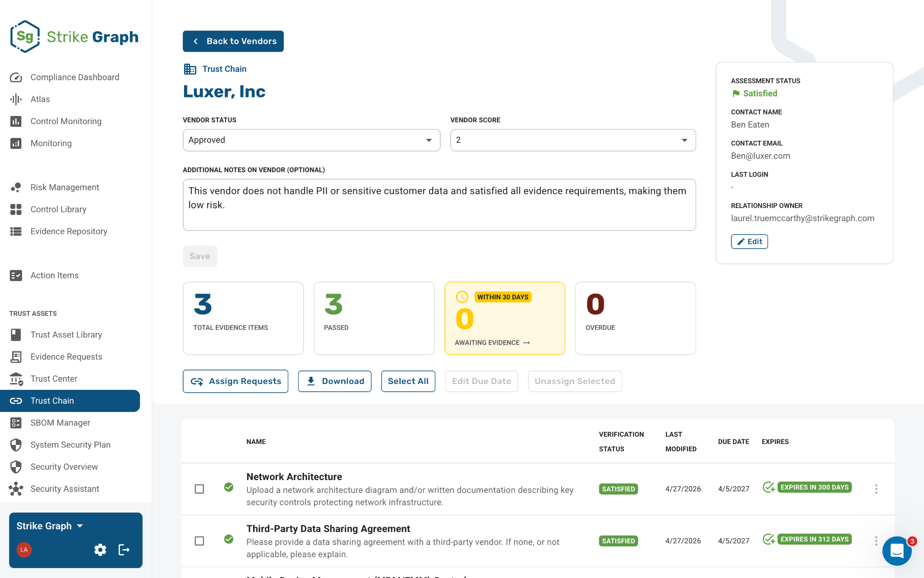The width and height of the screenshot is (924, 578).
Task: Click the Name column header
Action: [x=256, y=442]
